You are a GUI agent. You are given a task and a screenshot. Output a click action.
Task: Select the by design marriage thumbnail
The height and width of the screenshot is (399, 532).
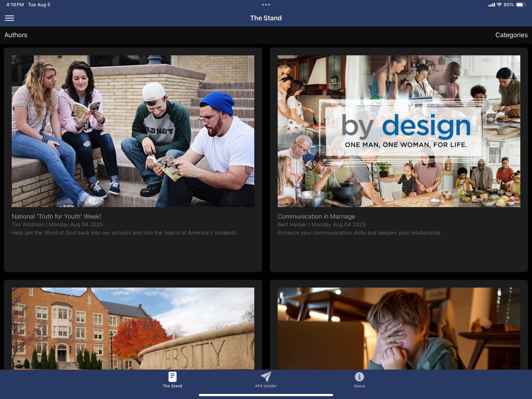tap(399, 131)
